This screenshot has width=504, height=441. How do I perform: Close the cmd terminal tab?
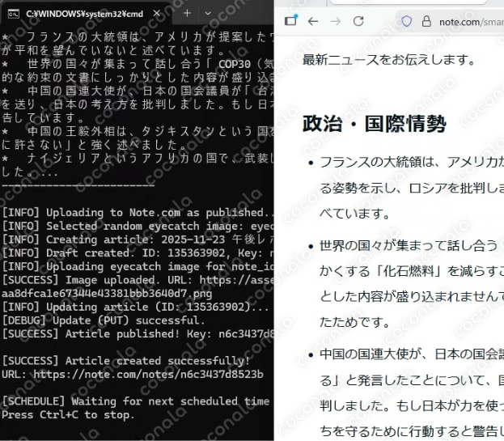pos(156,14)
